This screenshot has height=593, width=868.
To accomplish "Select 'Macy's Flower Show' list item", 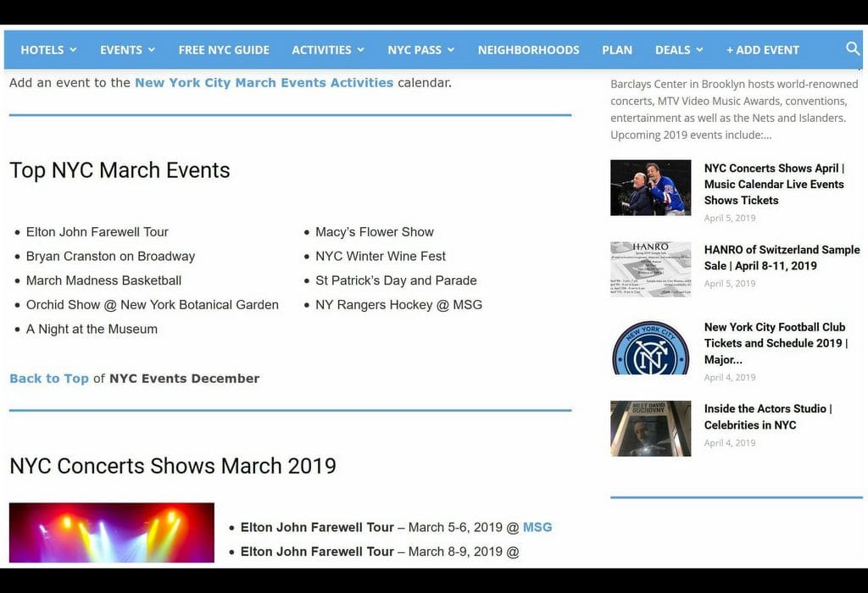I will click(x=374, y=232).
